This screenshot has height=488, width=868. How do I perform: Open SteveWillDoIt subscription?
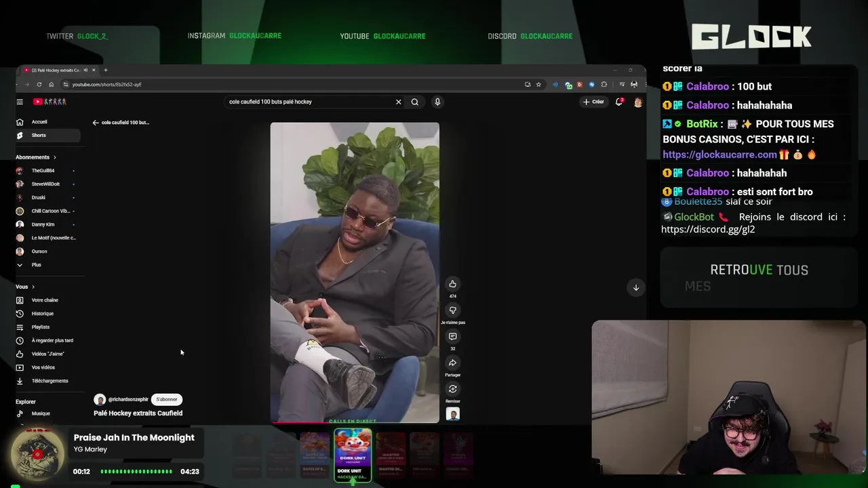click(x=46, y=184)
